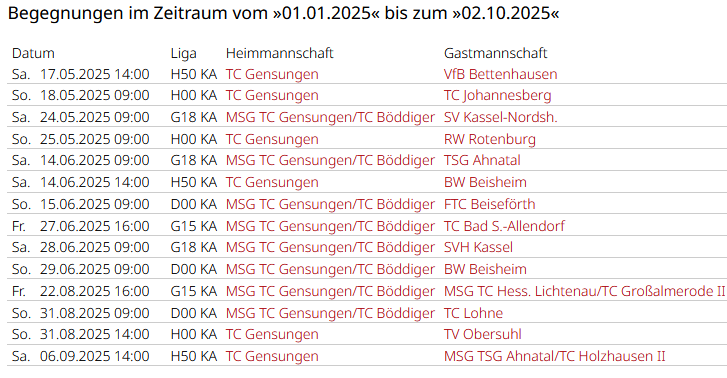
Task: Open home team for 06.09.2025 match
Action: tap(272, 356)
